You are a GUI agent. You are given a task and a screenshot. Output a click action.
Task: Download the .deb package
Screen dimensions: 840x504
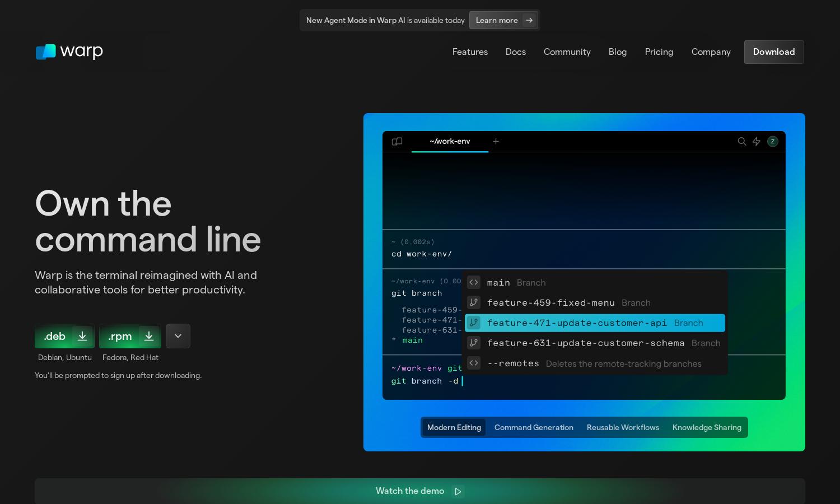pyautogui.click(x=64, y=336)
